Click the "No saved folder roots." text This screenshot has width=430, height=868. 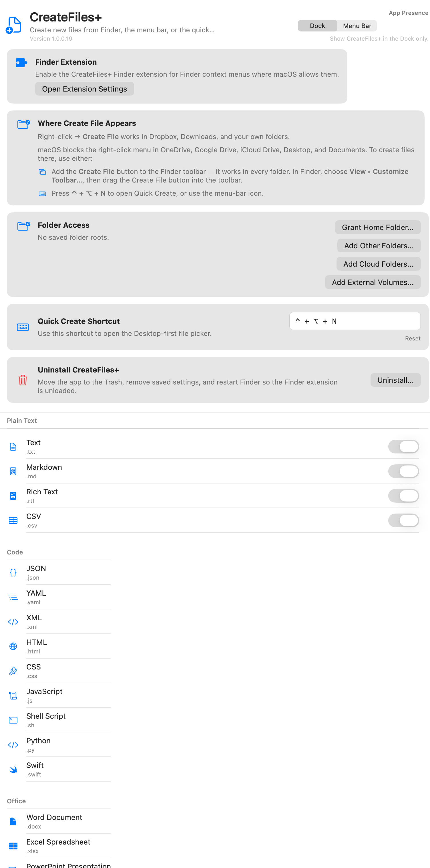(73, 237)
